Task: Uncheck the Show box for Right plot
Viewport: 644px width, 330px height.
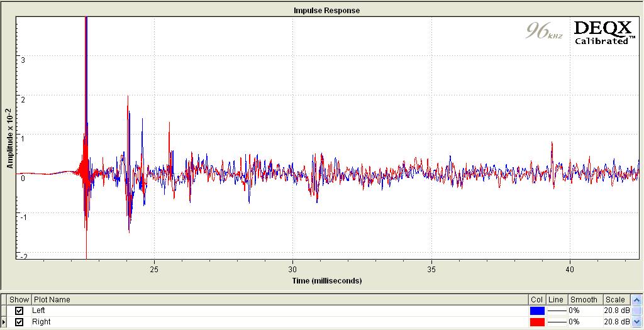Action: tap(19, 322)
